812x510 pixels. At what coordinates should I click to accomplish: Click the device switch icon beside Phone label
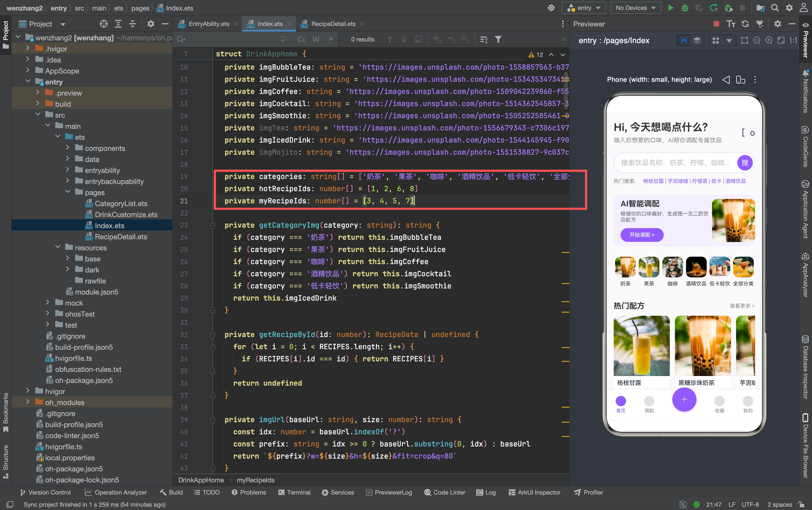pyautogui.click(x=740, y=80)
